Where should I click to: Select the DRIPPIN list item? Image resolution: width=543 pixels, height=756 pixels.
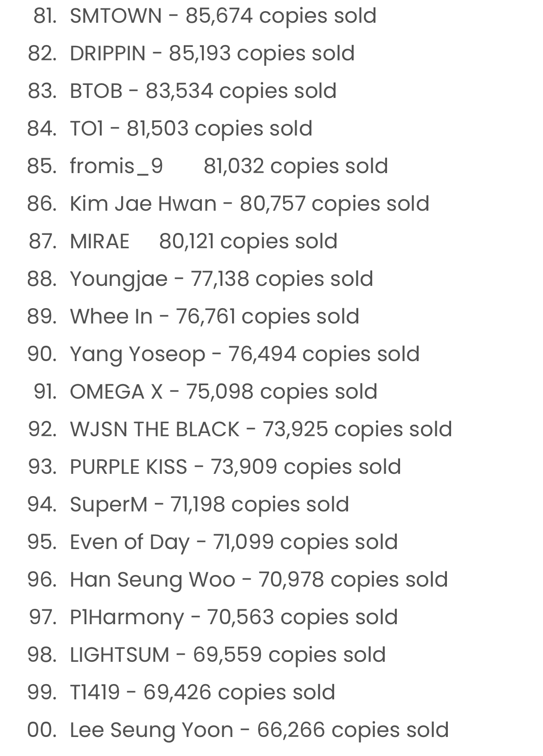(191, 53)
